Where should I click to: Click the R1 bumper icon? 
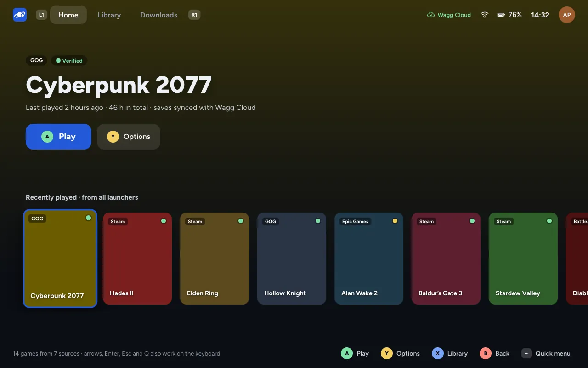[x=194, y=15]
